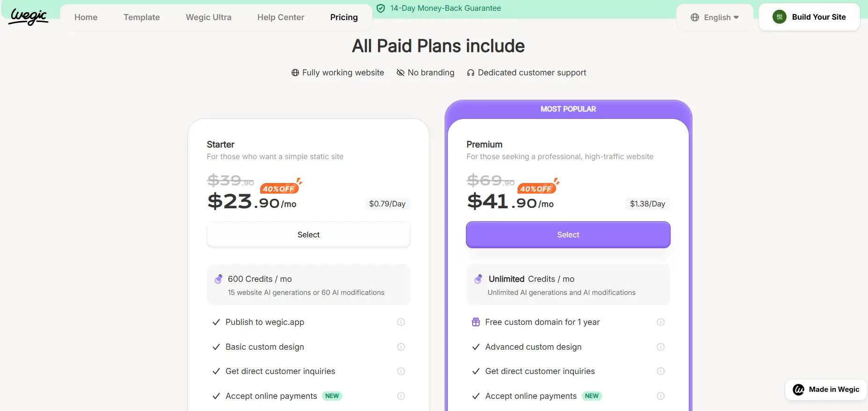
Task: Click the green avatar icon in Build Your Site
Action: pos(780,17)
